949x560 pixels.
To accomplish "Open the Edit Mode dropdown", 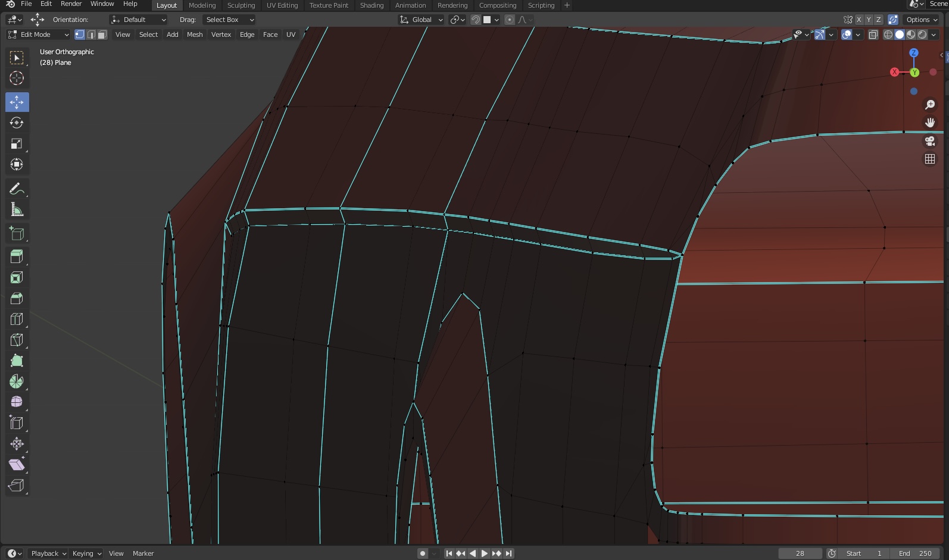I will [38, 35].
